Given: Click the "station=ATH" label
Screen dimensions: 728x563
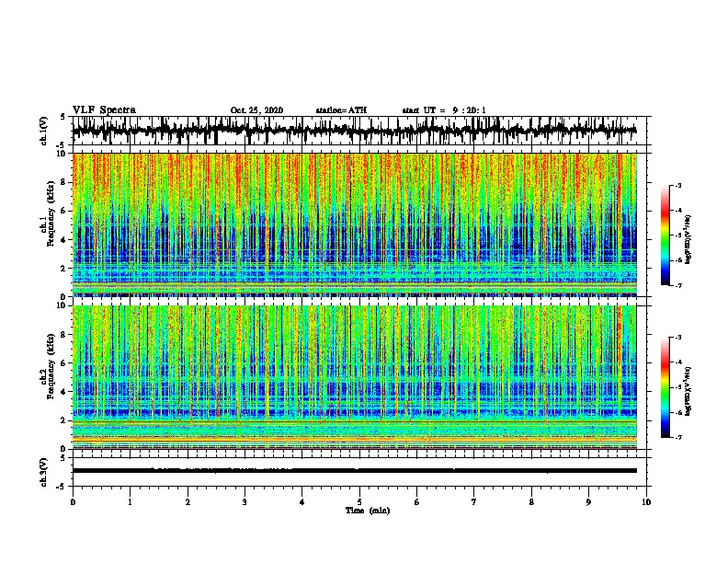Looking at the screenshot, I should tap(341, 110).
